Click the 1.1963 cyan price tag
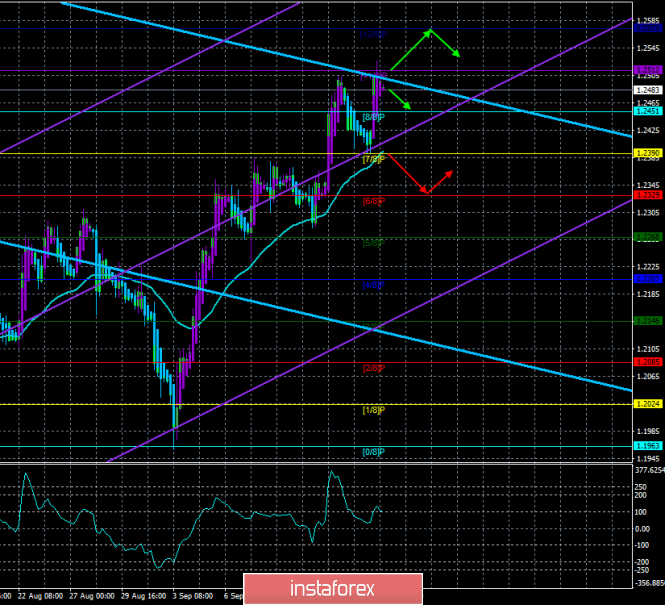This screenshot has height=605, width=665. coord(647,446)
